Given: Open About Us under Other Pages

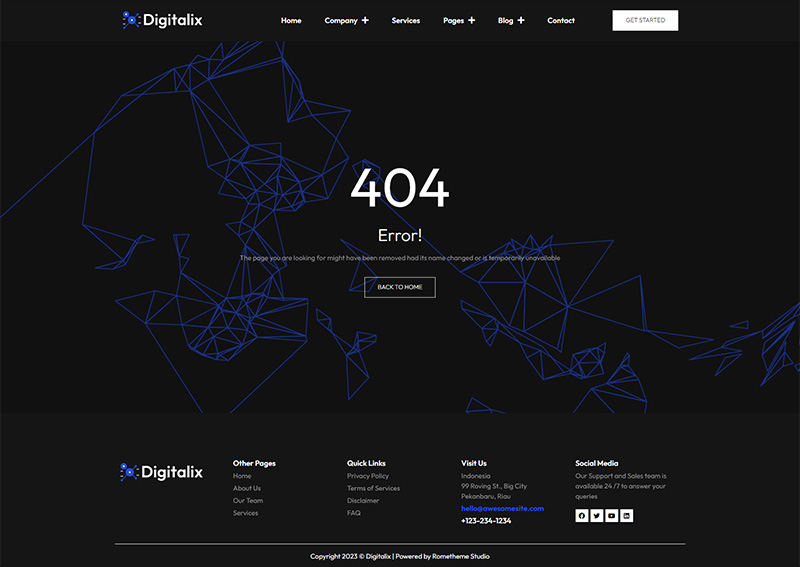Looking at the screenshot, I should pos(247,488).
